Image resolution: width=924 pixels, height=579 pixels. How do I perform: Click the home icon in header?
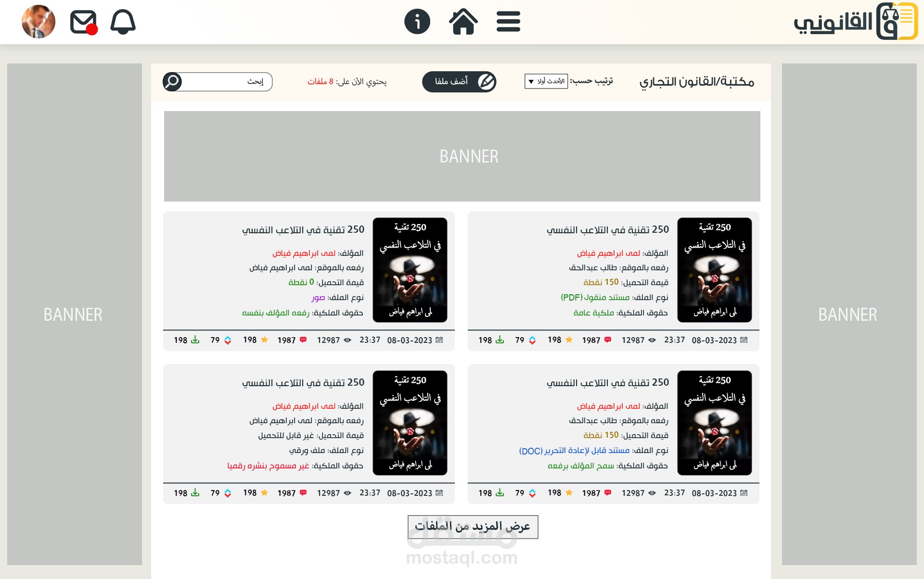[x=463, y=22]
